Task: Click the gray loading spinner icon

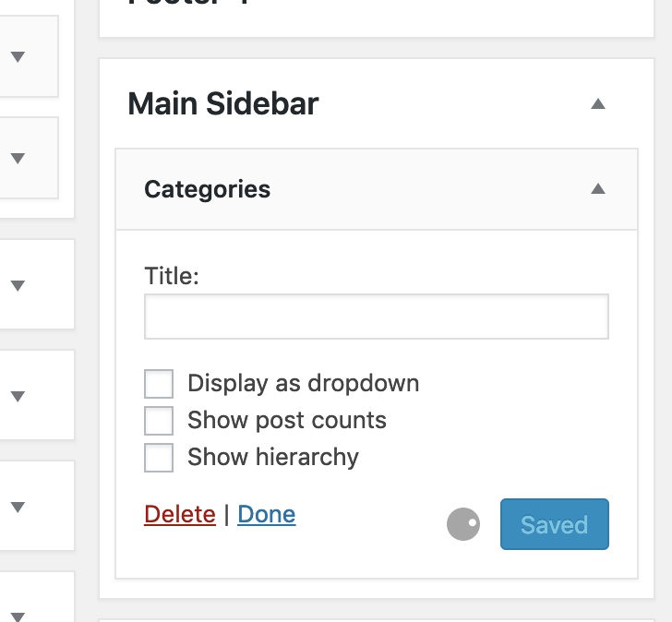Action: pos(463,524)
